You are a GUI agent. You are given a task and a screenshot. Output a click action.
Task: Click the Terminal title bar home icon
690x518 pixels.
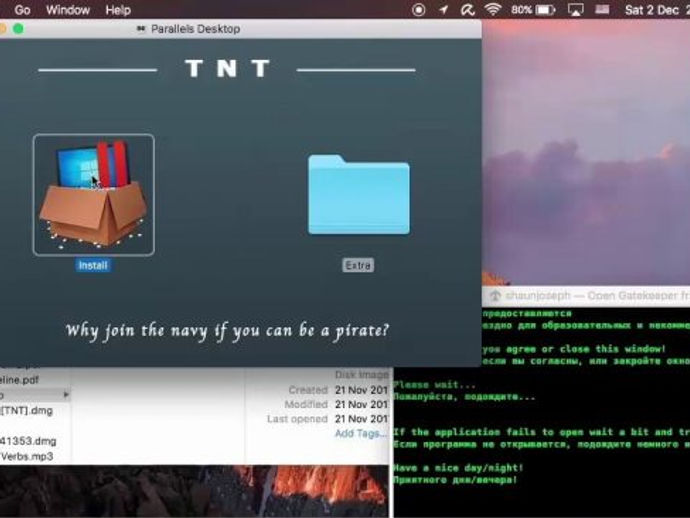point(495,296)
